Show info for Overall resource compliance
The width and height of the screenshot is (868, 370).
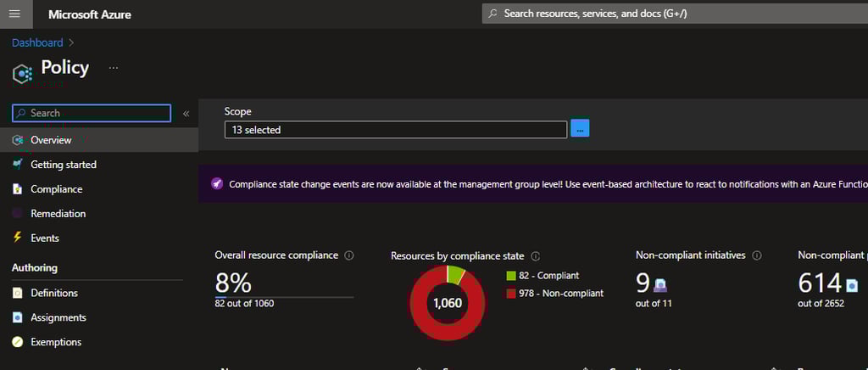(x=349, y=255)
